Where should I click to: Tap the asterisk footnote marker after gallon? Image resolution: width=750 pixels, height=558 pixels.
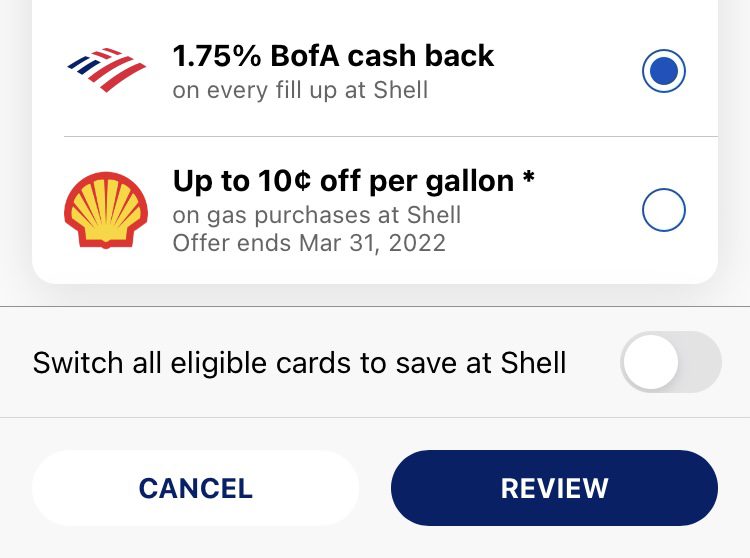(528, 177)
